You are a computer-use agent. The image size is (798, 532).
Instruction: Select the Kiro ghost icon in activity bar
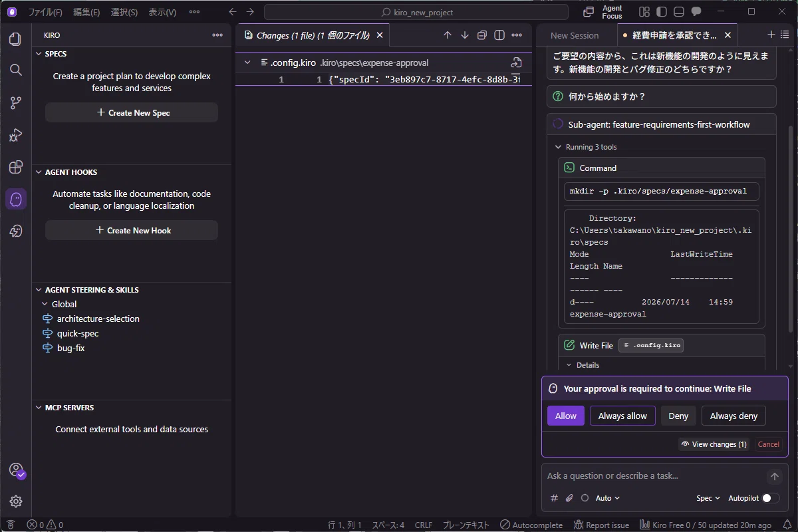coord(16,199)
